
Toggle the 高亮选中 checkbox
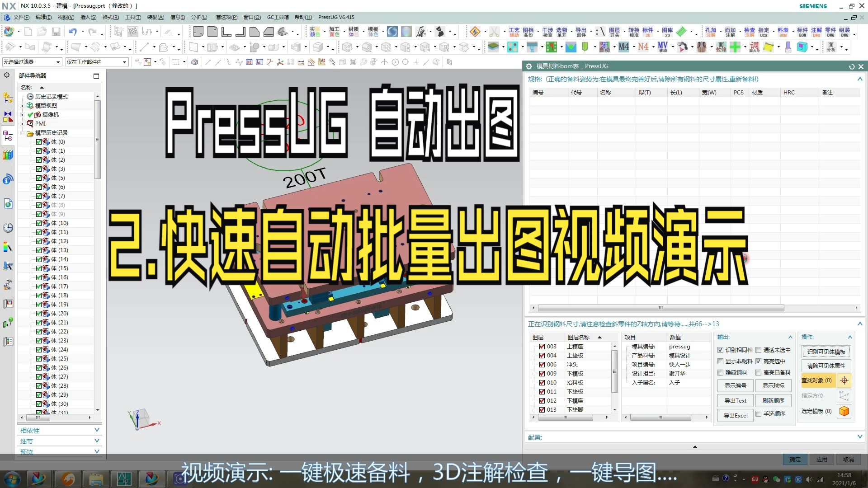click(x=758, y=361)
